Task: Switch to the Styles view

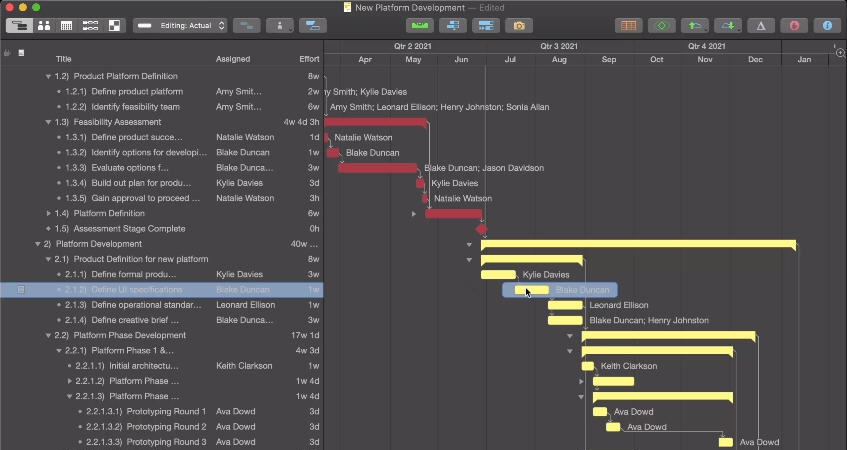Action: point(115,25)
